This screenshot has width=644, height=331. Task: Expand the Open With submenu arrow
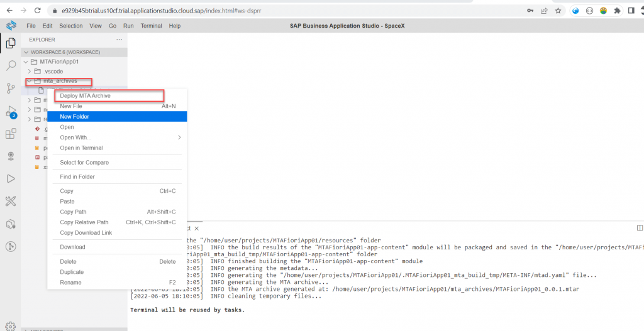179,138
